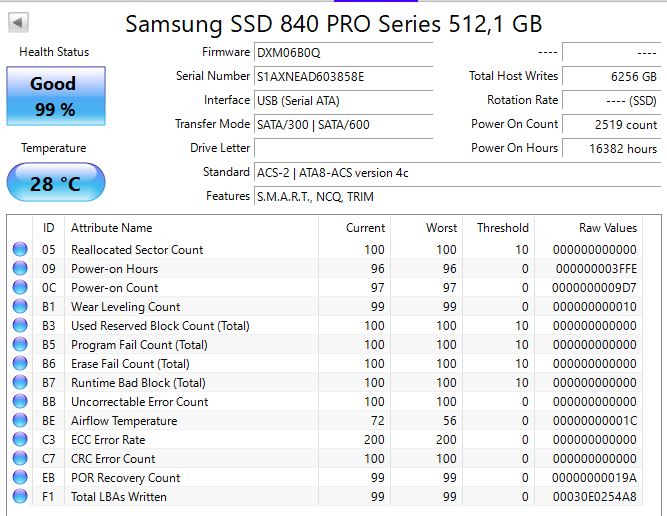Image resolution: width=667 pixels, height=516 pixels.
Task: Click status orb for Wear Leveling Count
Action: tap(20, 307)
